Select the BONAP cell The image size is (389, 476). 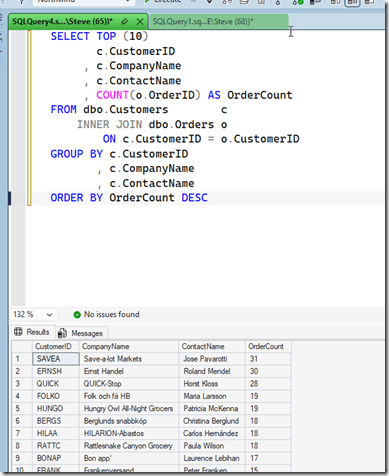56,458
